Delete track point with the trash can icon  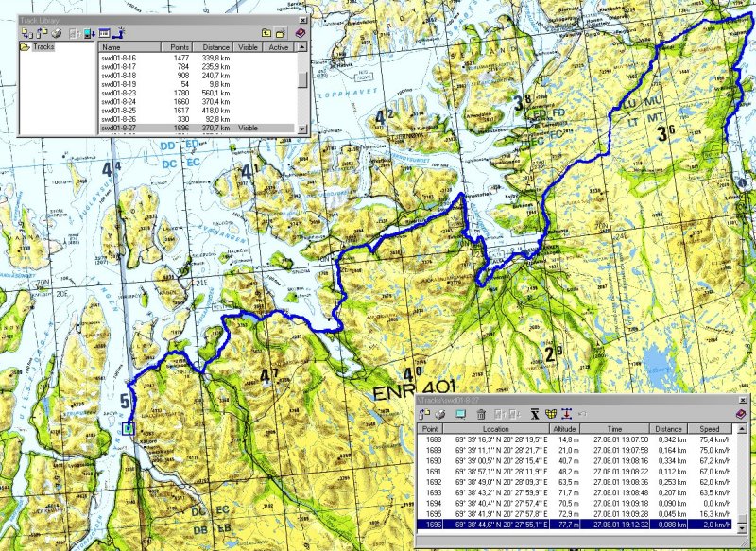(x=481, y=414)
